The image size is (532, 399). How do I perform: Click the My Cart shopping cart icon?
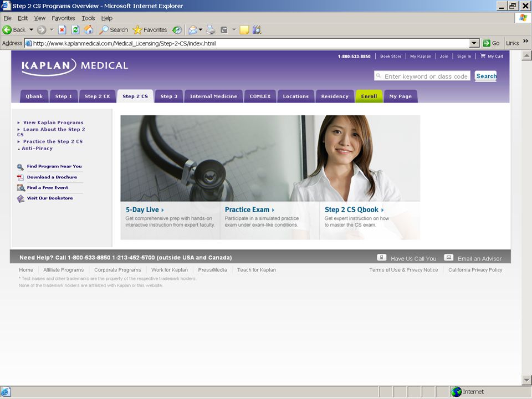point(483,56)
